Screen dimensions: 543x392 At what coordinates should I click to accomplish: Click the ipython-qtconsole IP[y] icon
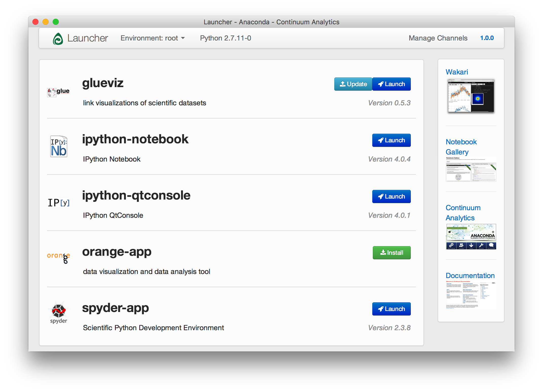pos(59,203)
